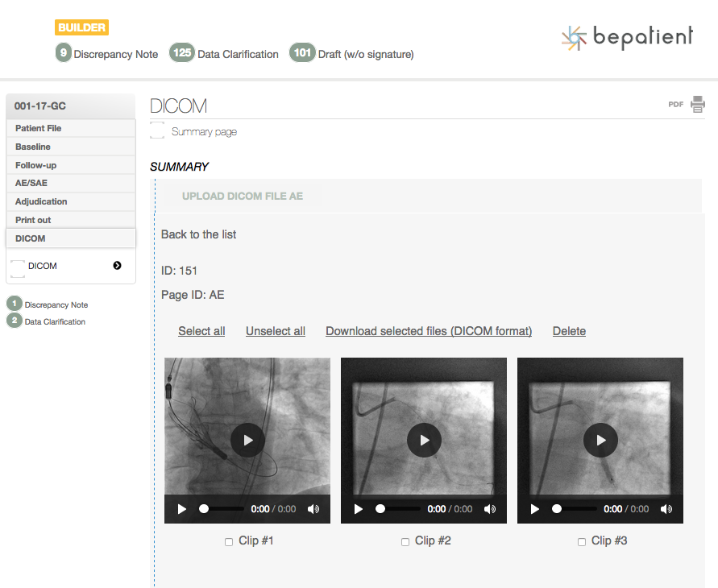Open the Summary page item
The width and height of the screenshot is (718, 588).
point(204,131)
